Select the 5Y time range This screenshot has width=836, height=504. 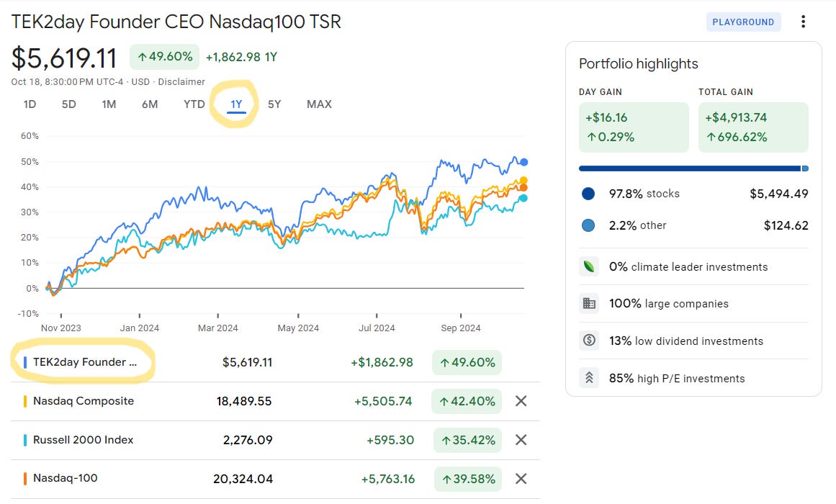click(x=274, y=104)
